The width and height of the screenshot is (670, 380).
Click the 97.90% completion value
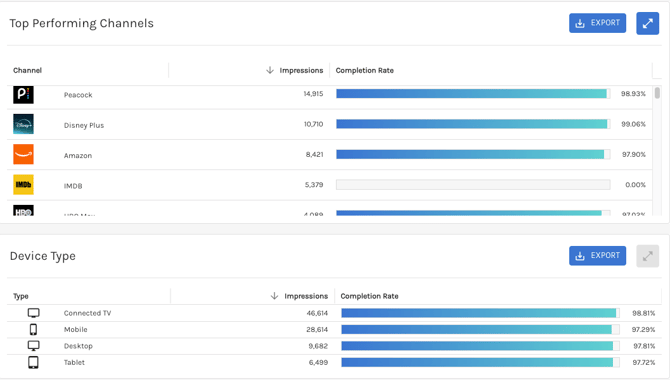click(634, 154)
